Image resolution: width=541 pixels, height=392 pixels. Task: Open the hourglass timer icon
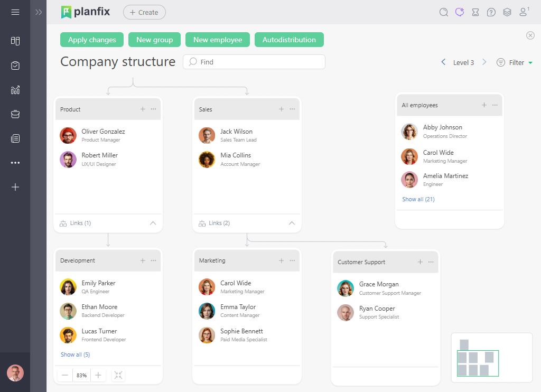pyautogui.click(x=475, y=13)
